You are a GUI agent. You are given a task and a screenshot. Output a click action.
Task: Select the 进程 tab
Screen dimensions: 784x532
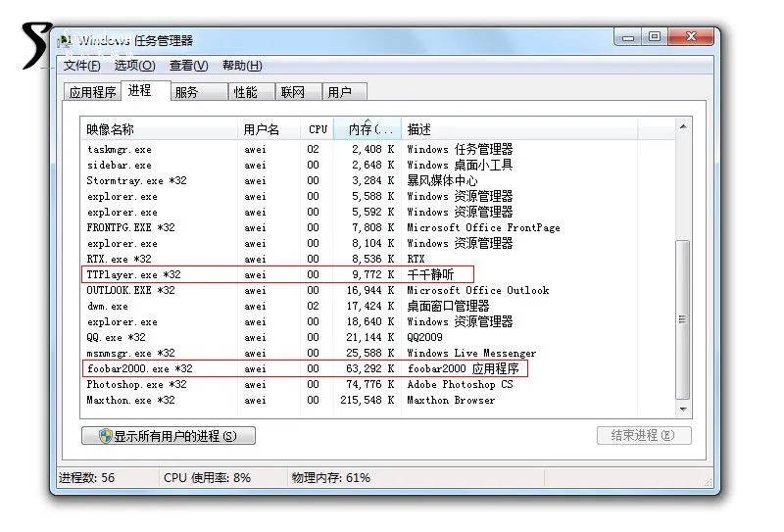[145, 90]
